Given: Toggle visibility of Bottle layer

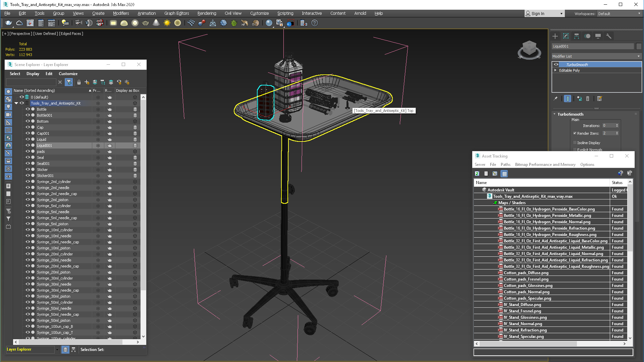Looking at the screenshot, I should [28, 109].
